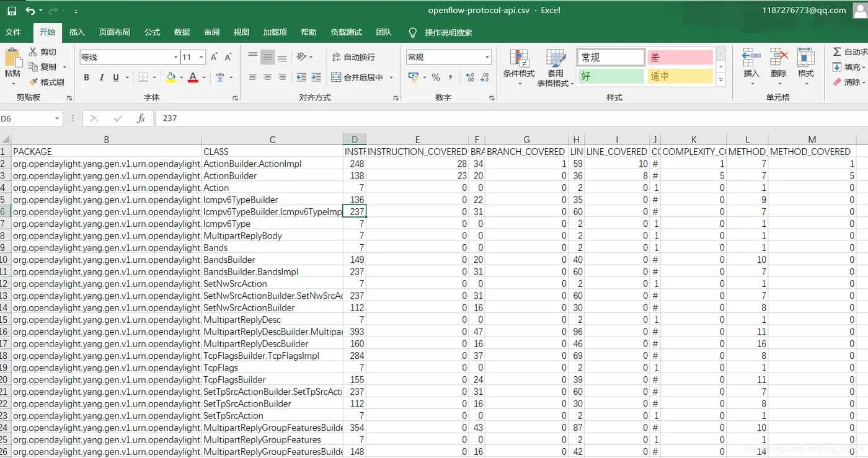This screenshot has height=458, width=868.
Task: Open the font color dropdown arrow
Action: [203, 77]
